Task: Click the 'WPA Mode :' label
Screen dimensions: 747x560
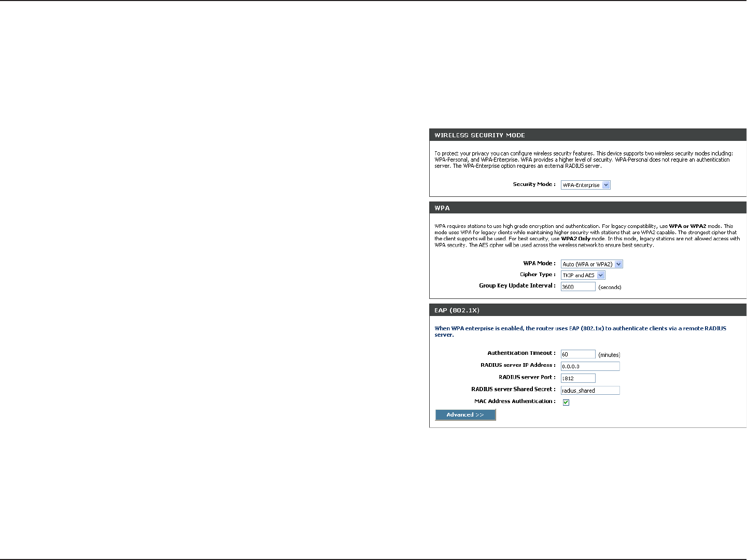Action: pyautogui.click(x=539, y=264)
